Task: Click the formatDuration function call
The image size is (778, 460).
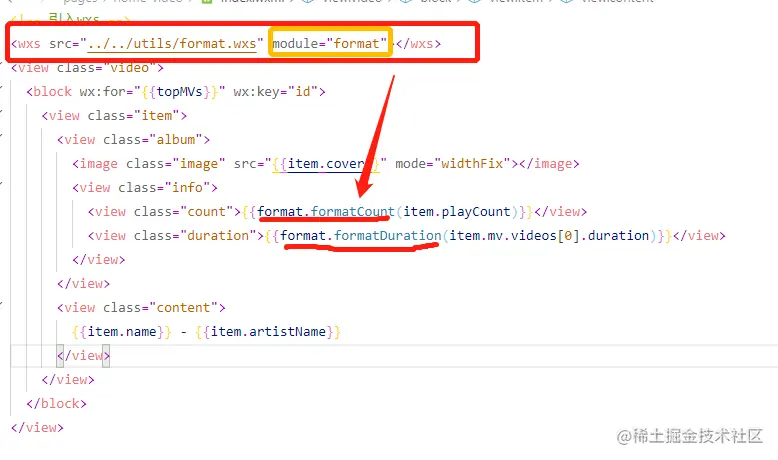Action: (388, 236)
